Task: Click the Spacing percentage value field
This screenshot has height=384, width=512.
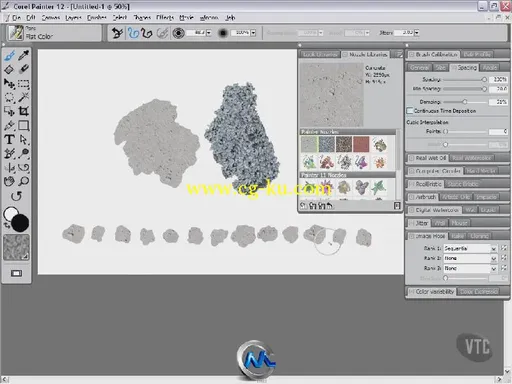Action: (x=498, y=79)
